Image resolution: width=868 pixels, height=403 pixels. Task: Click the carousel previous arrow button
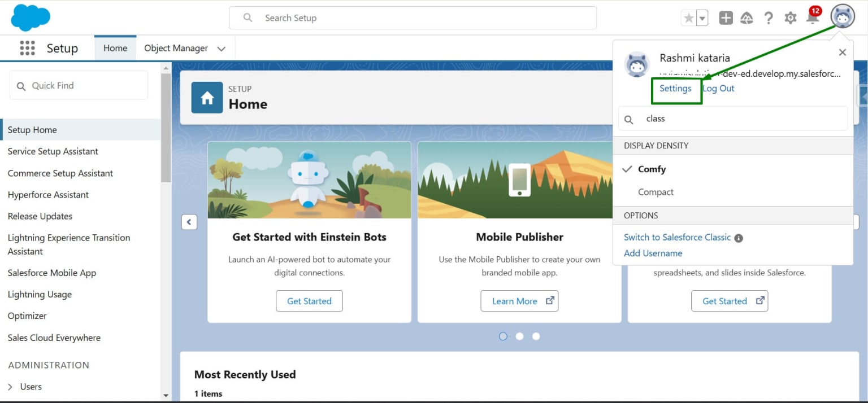[x=189, y=222]
